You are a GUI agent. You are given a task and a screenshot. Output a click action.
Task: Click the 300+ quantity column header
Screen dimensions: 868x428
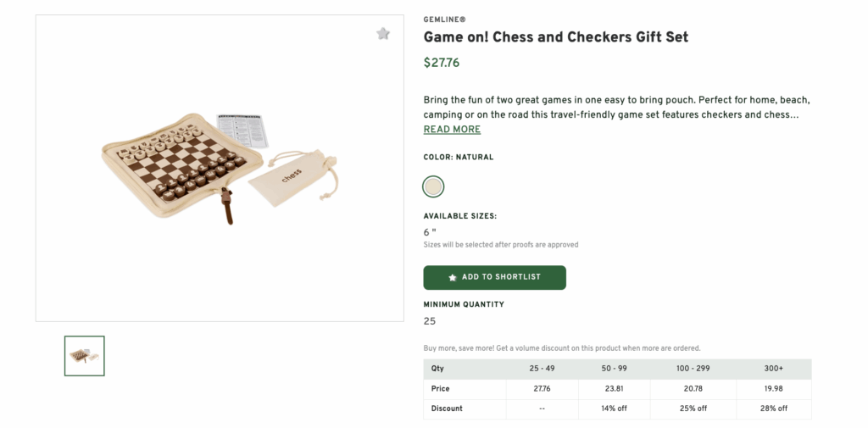(x=773, y=369)
